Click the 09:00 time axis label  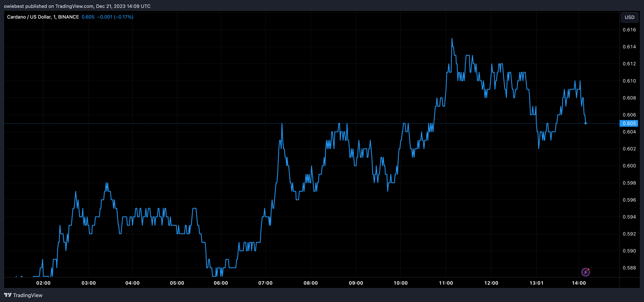[356, 283]
